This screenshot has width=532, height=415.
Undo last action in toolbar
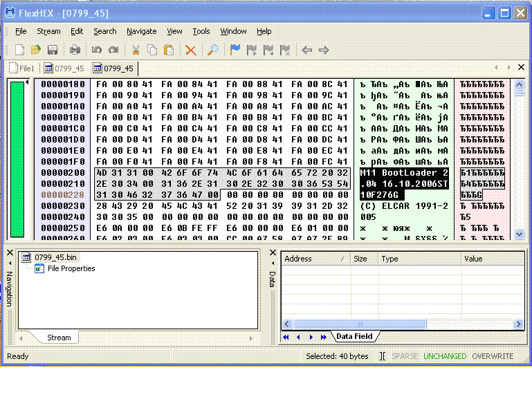click(96, 50)
